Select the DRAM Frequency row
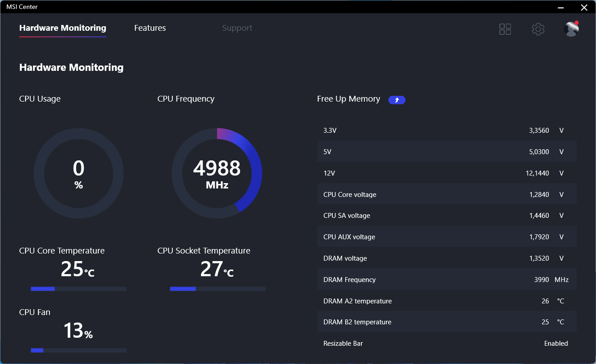This screenshot has width=596, height=364. pos(447,280)
